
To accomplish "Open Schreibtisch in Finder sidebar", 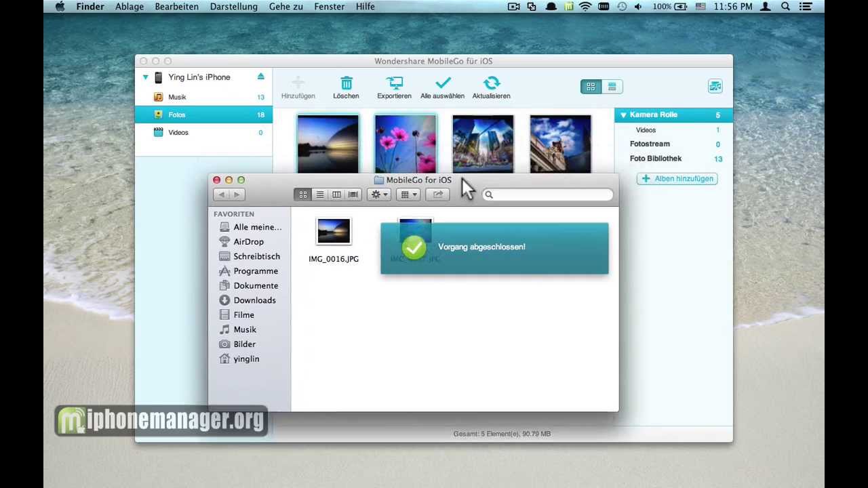I will click(250, 256).
